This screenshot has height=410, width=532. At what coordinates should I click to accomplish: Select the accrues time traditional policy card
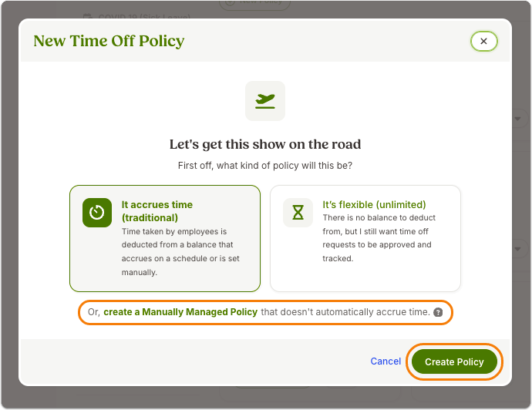[x=165, y=238]
